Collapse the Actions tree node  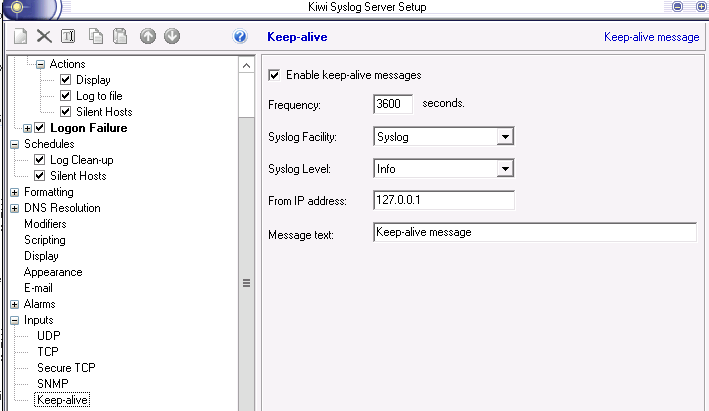(x=40, y=64)
